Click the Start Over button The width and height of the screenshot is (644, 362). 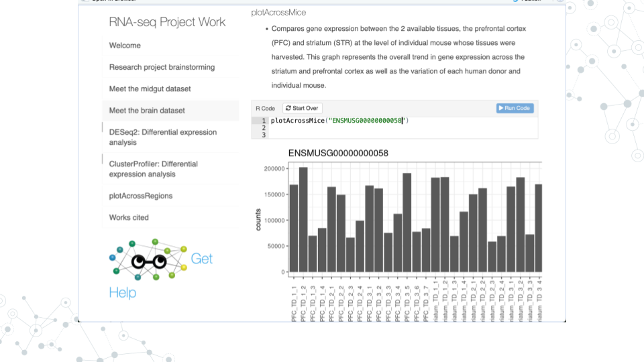pyautogui.click(x=303, y=108)
